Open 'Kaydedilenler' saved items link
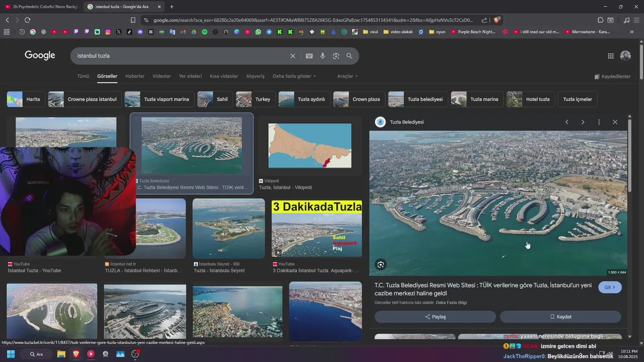Screen dimensions: 644x362 [612, 76]
